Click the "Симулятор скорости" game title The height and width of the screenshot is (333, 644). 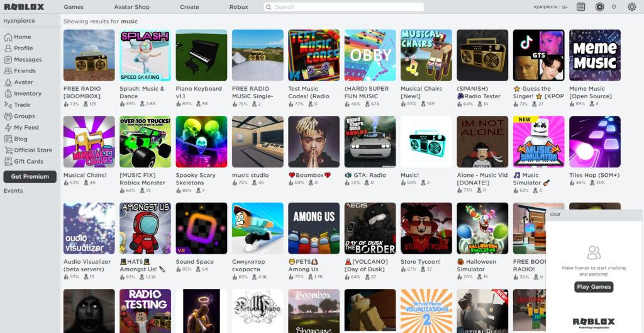point(248,266)
